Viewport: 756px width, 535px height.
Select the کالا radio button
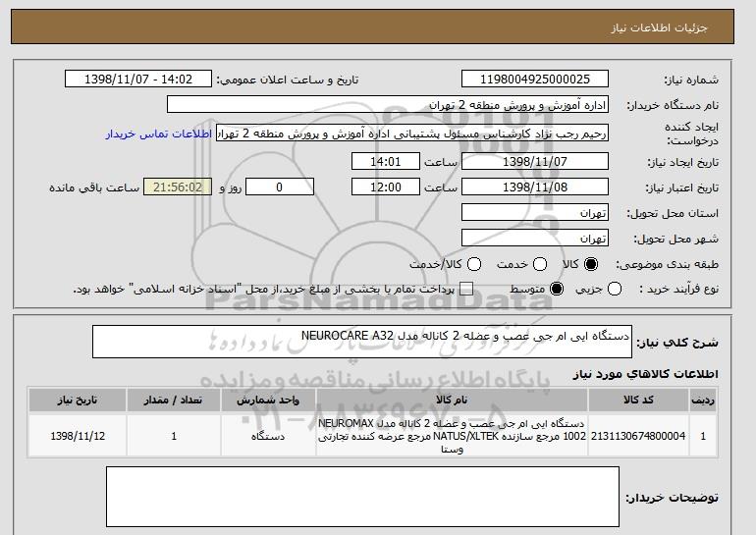point(591,264)
